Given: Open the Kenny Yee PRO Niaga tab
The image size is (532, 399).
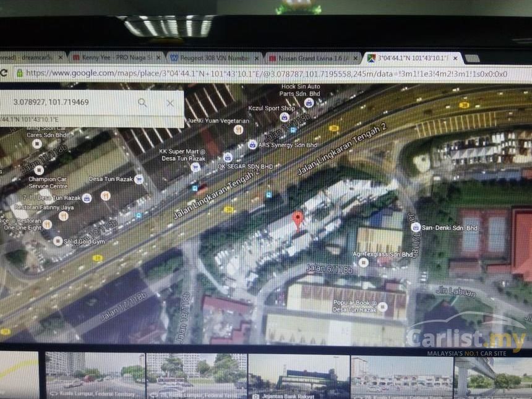Looking at the screenshot, I should pos(114,58).
